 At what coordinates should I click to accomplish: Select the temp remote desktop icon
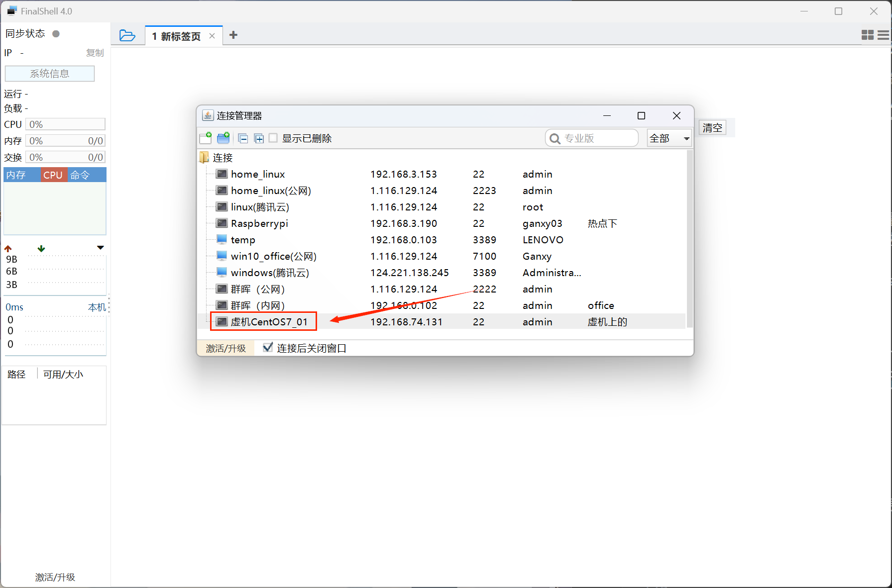(x=222, y=239)
